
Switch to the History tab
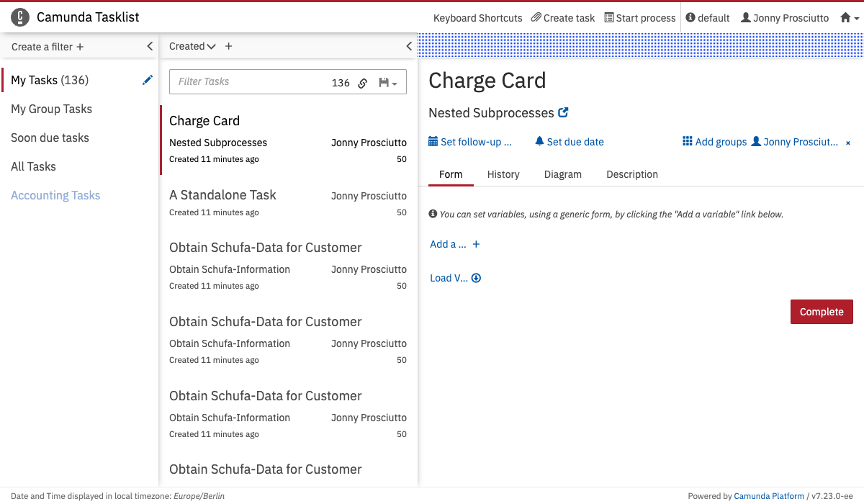(x=503, y=174)
